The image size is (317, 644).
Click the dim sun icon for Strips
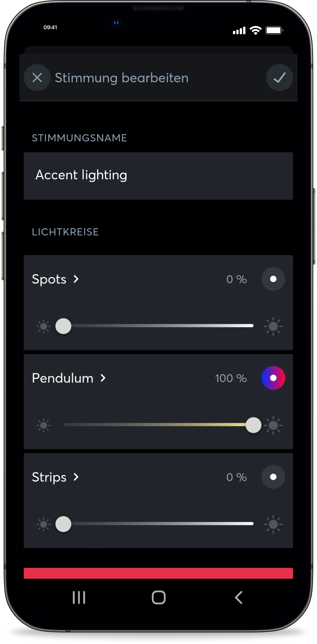[x=43, y=524]
